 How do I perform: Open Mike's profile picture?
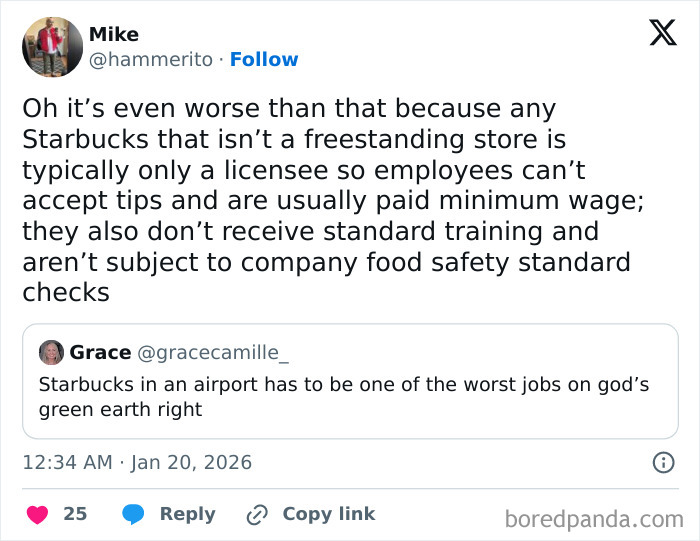pyautogui.click(x=52, y=47)
